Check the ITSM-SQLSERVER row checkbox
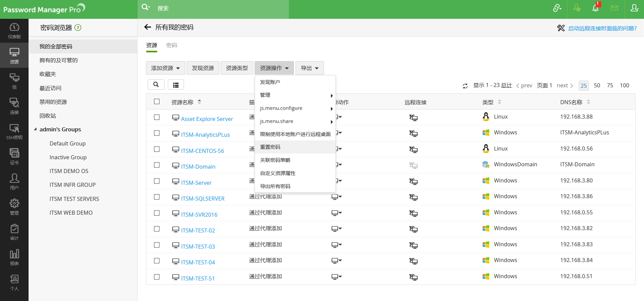Viewport: 644px width, 301px height. point(157,197)
